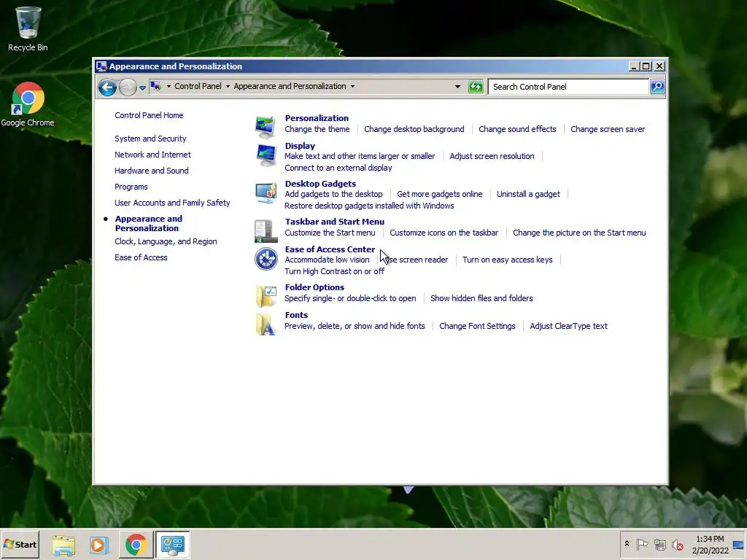Click Change the theme link

coord(317,129)
